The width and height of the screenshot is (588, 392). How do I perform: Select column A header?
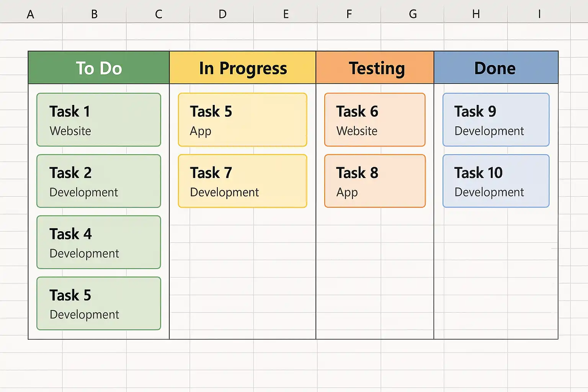coord(31,14)
